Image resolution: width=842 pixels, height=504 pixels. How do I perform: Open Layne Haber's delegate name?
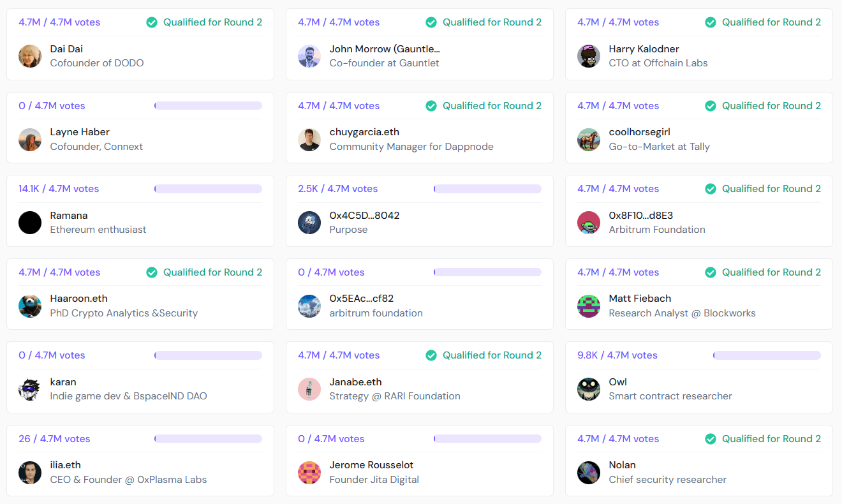tap(79, 131)
